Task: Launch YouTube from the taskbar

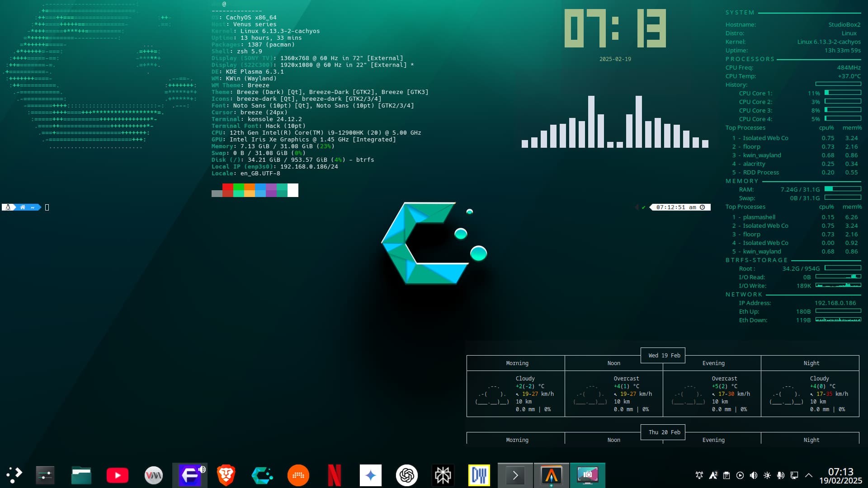Action: tap(118, 475)
